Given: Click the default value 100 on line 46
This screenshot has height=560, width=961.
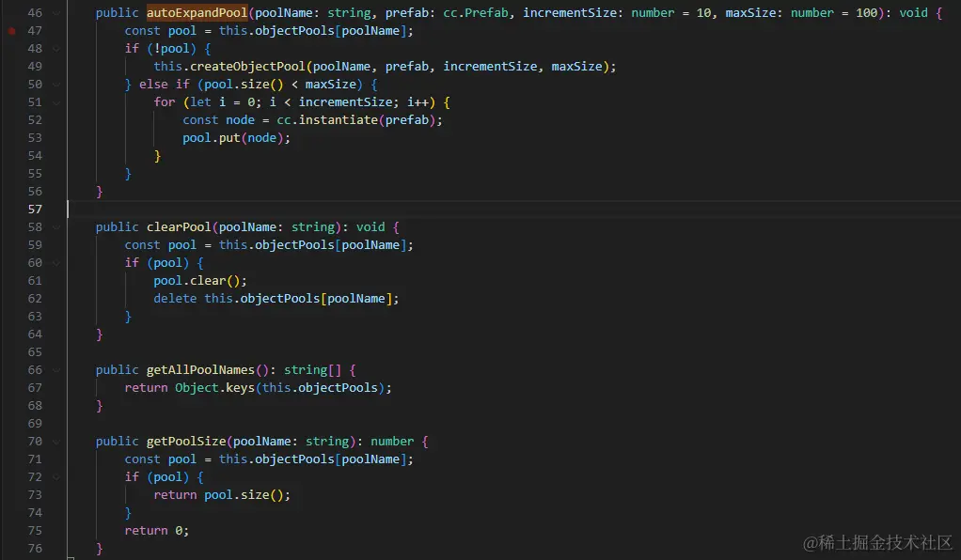Looking at the screenshot, I should (x=867, y=13).
